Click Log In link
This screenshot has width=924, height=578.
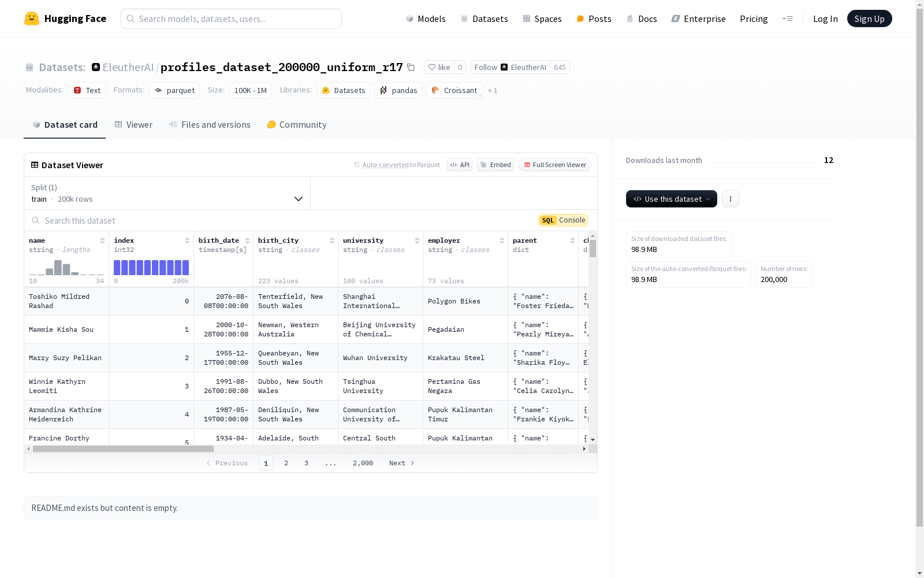pyautogui.click(x=825, y=18)
